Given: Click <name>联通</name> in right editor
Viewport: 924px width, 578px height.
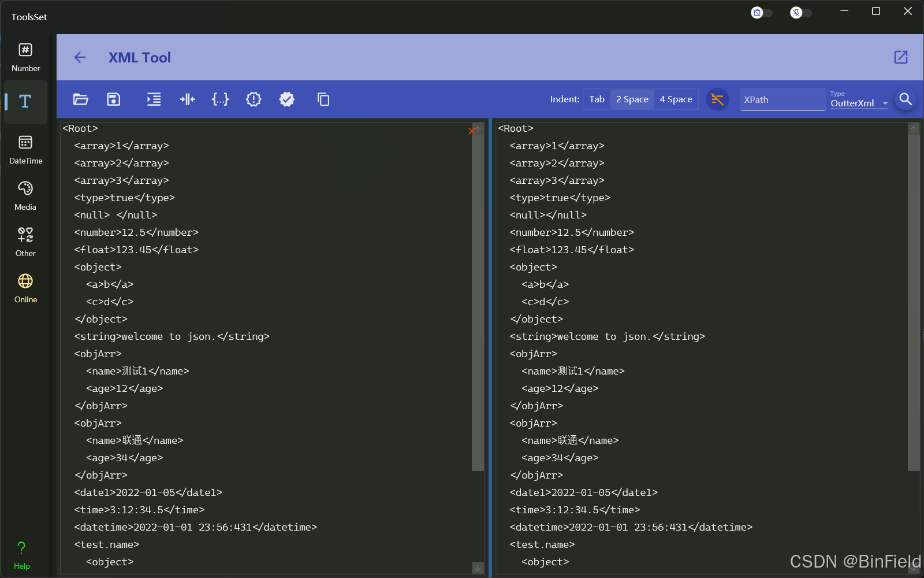Looking at the screenshot, I should click(570, 440).
